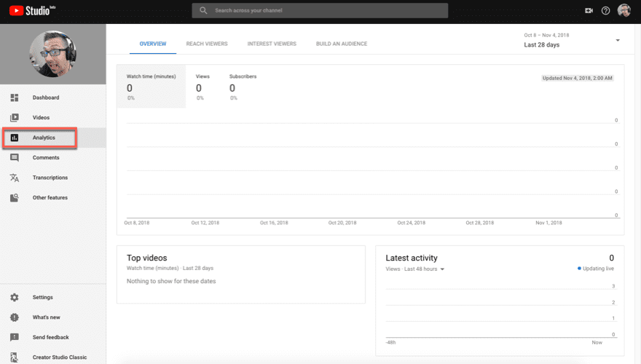This screenshot has height=364, width=641.
Task: Click the Send feedback icon
Action: coord(15,338)
